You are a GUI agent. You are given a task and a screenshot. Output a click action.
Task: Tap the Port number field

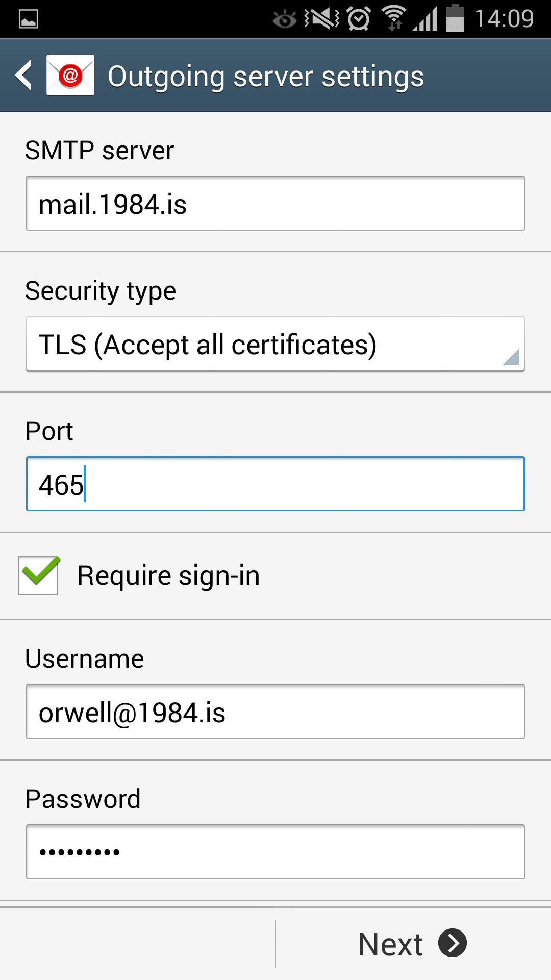[275, 484]
